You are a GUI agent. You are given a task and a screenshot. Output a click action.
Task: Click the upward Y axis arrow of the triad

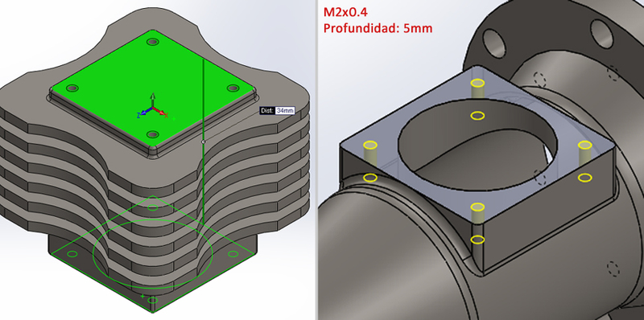pyautogui.click(x=152, y=99)
